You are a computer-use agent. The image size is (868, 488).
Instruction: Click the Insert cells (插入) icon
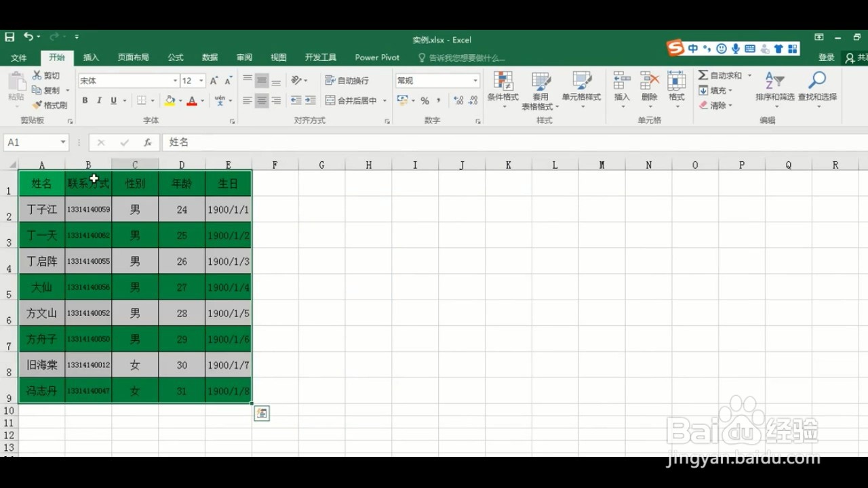[622, 81]
